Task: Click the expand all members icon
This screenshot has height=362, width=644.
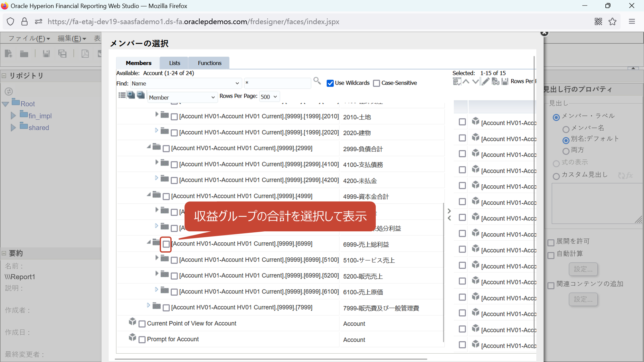Action: pyautogui.click(x=131, y=95)
